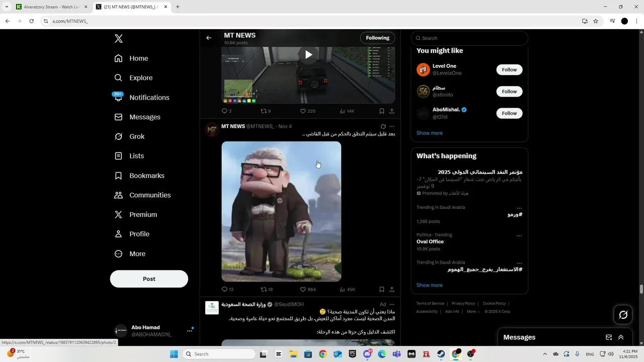Open Profile in sidebar
The image size is (644, 362).
pos(132,234)
